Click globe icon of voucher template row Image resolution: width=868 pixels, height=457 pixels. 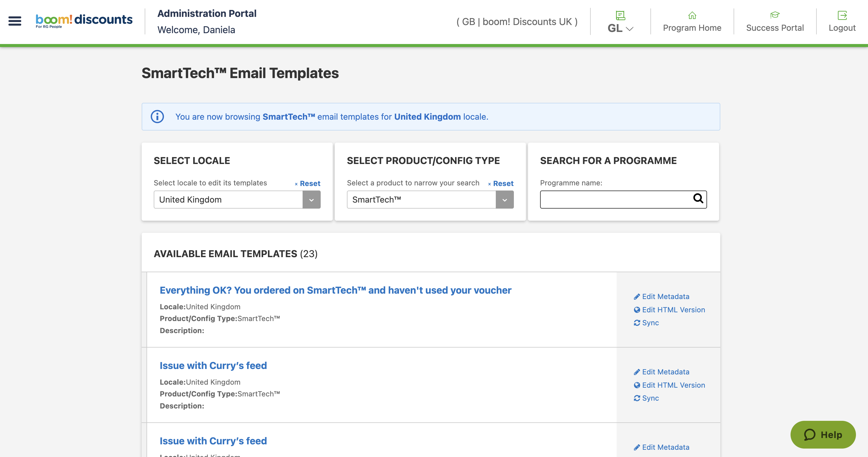pos(637,310)
